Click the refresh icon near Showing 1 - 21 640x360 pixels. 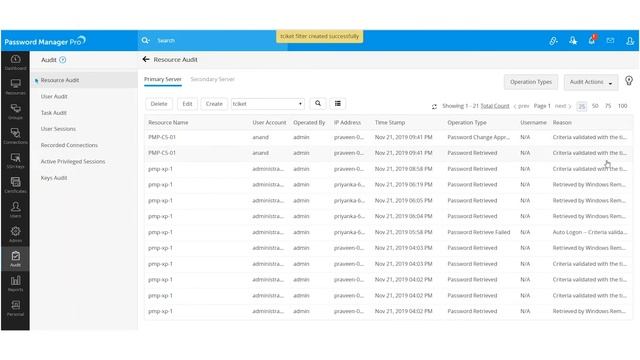[x=434, y=107]
